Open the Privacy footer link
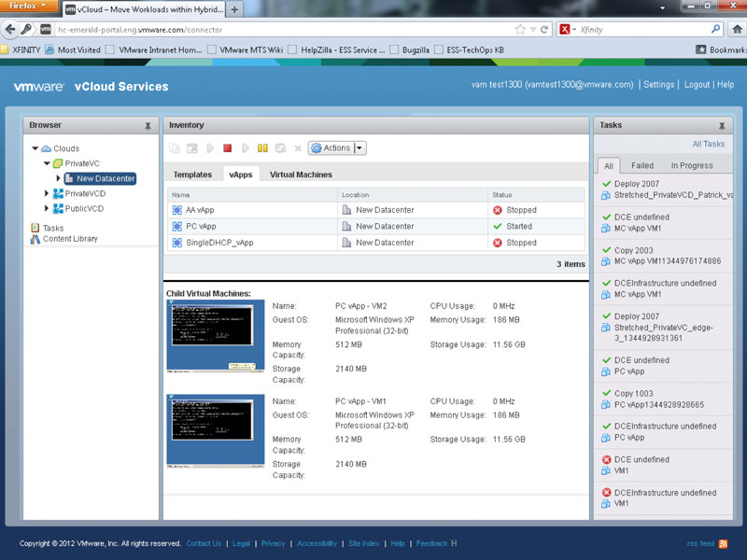 pos(273,543)
